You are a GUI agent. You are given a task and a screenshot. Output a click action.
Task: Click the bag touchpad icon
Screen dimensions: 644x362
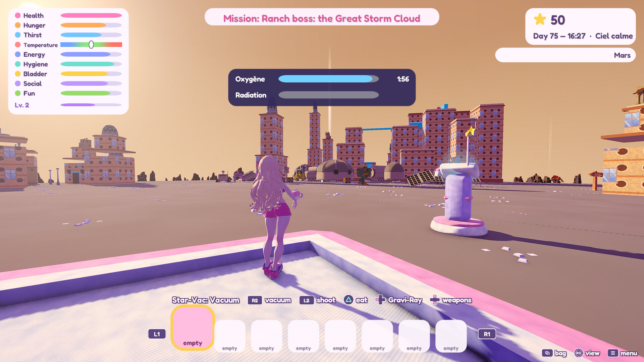[x=547, y=353]
